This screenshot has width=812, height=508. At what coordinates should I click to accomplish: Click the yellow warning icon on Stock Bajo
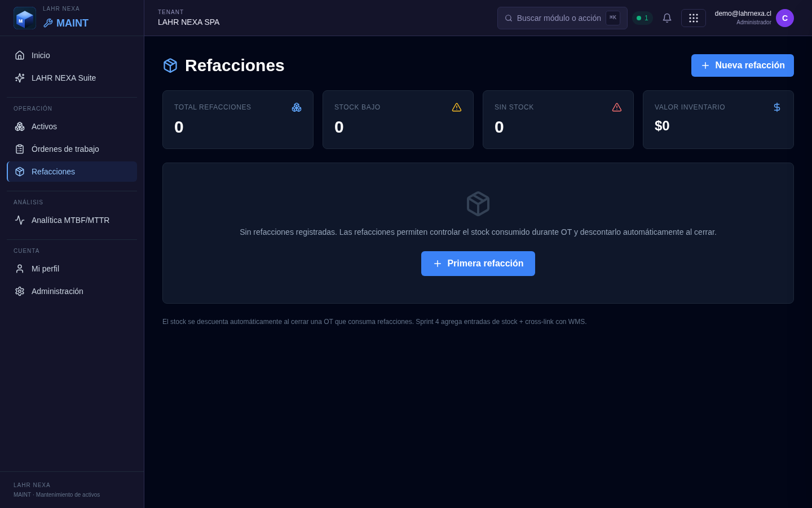[457, 107]
